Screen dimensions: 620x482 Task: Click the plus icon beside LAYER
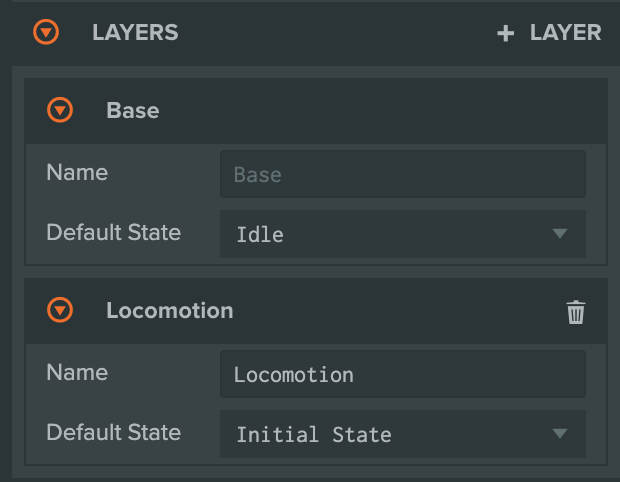pos(505,33)
